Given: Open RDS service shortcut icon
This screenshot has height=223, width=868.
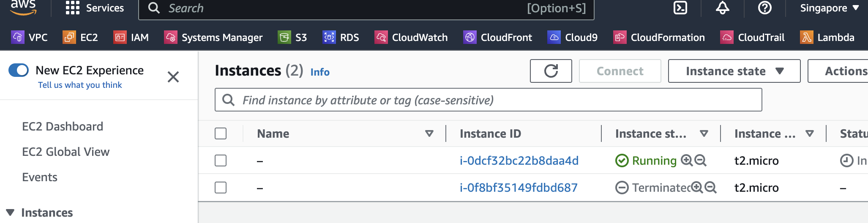Looking at the screenshot, I should click(x=329, y=37).
